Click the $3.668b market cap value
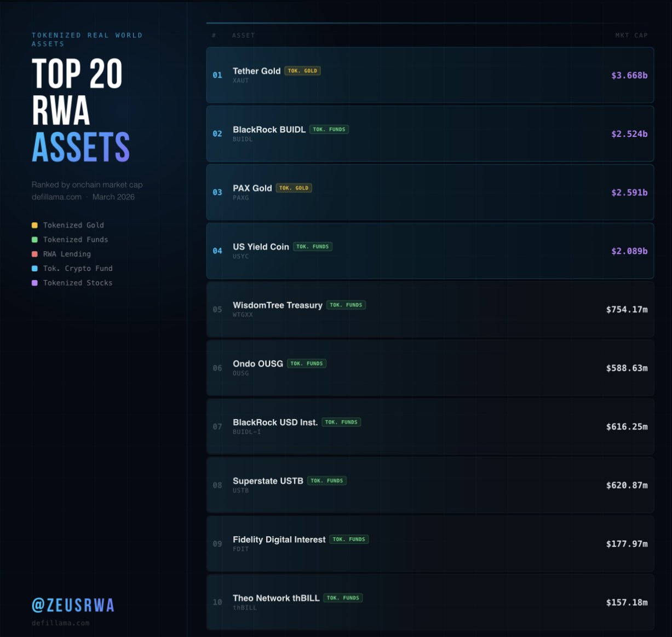 coord(629,76)
